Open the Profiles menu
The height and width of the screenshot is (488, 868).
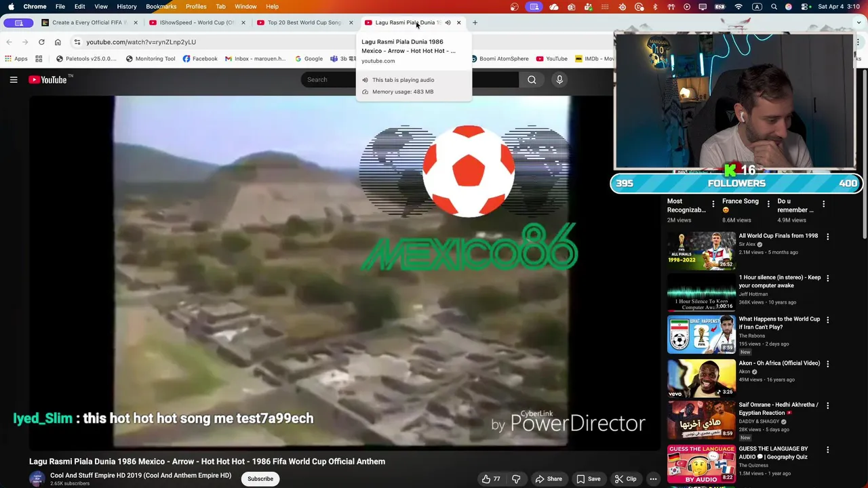click(x=196, y=7)
